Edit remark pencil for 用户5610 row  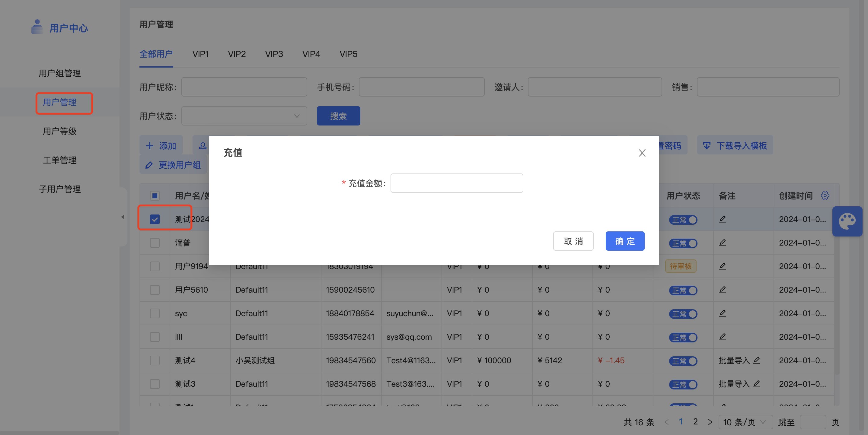[723, 290]
